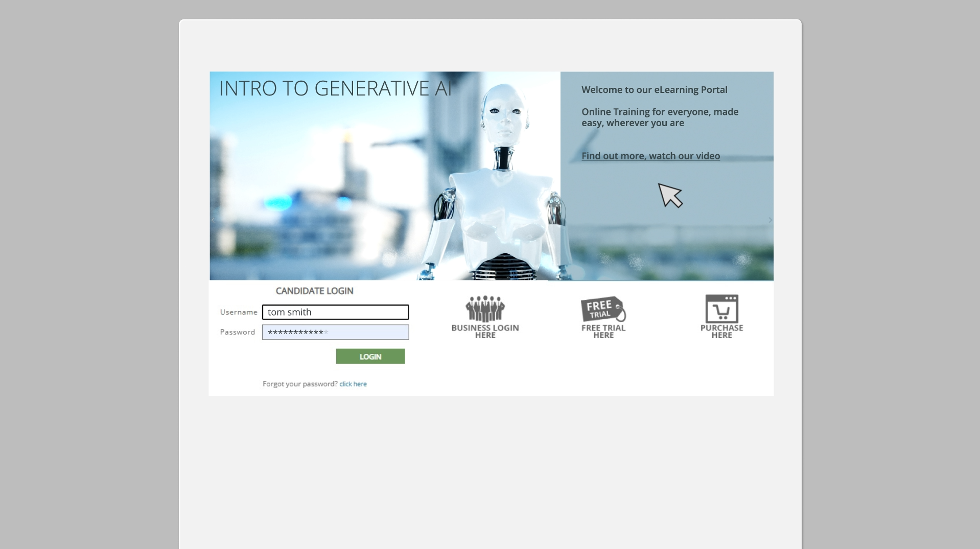Screen dimensions: 980x549
Task: Click the green LOGIN button
Action: coord(370,356)
